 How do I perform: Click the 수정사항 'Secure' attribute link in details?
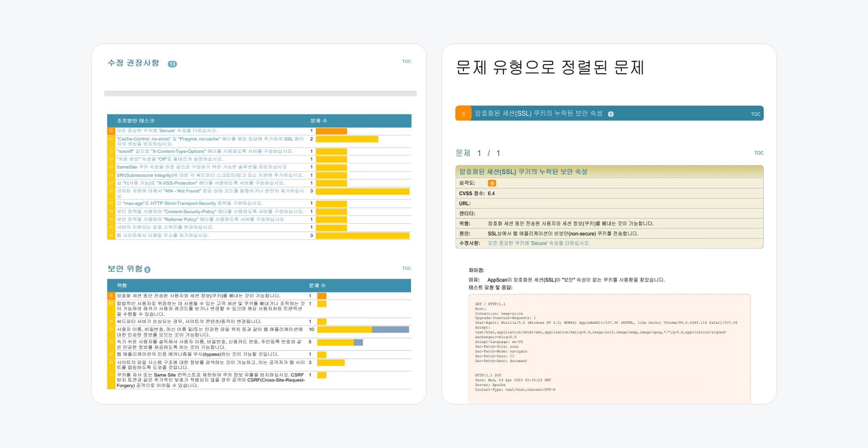tap(539, 243)
